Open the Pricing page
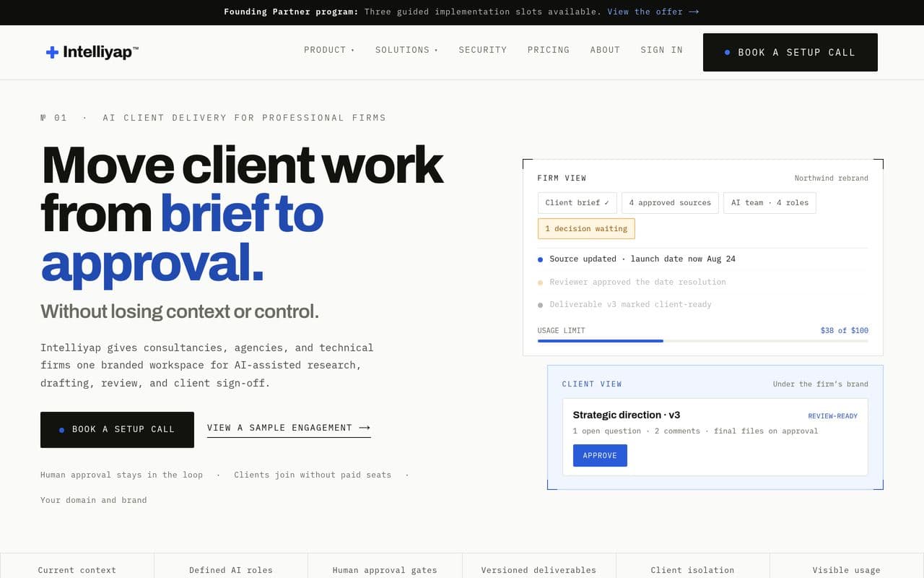 click(x=549, y=50)
